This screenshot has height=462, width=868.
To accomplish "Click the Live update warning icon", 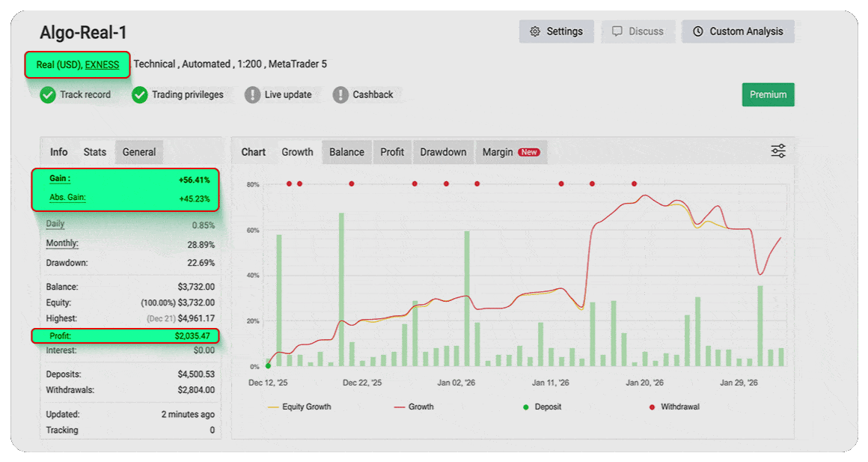I will click(253, 95).
